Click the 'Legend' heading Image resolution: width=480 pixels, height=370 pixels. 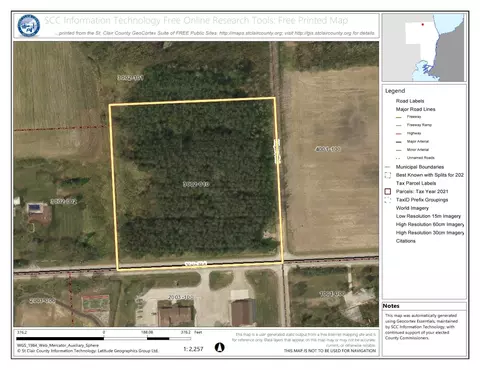point(395,91)
